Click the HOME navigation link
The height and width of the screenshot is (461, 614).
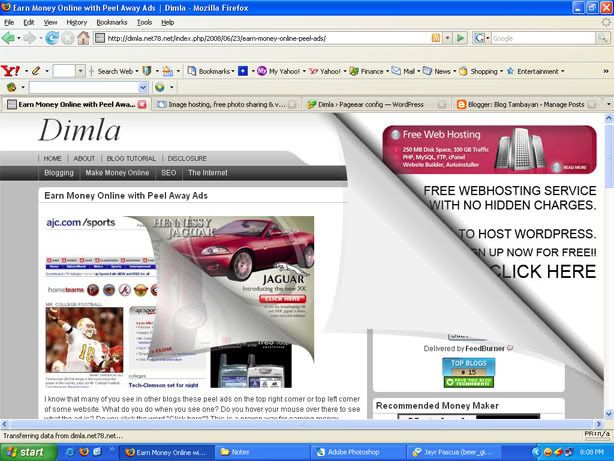click(52, 158)
